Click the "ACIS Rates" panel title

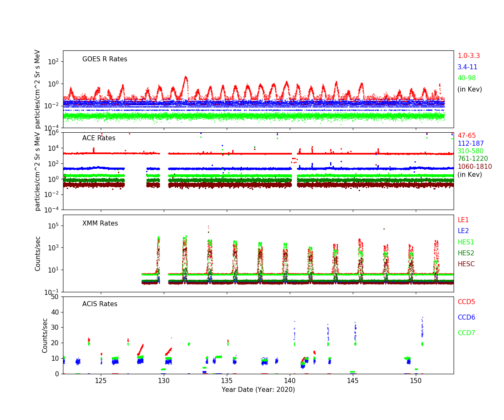(x=100, y=304)
